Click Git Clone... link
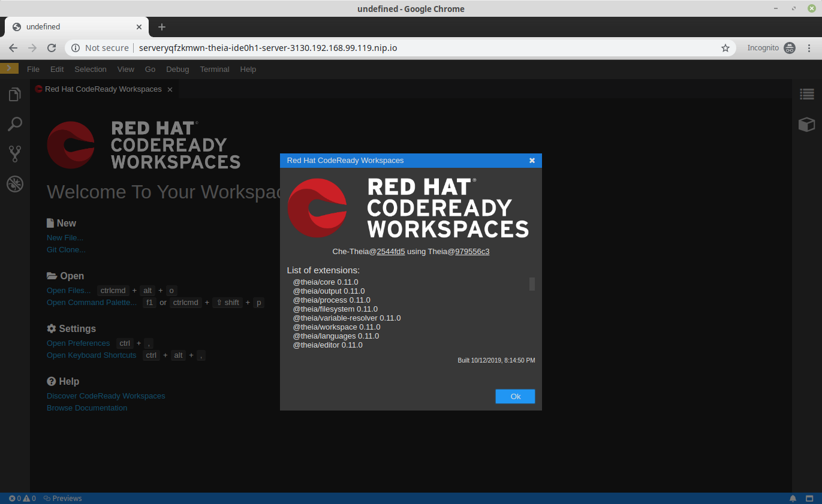This screenshot has width=822, height=504. (66, 250)
